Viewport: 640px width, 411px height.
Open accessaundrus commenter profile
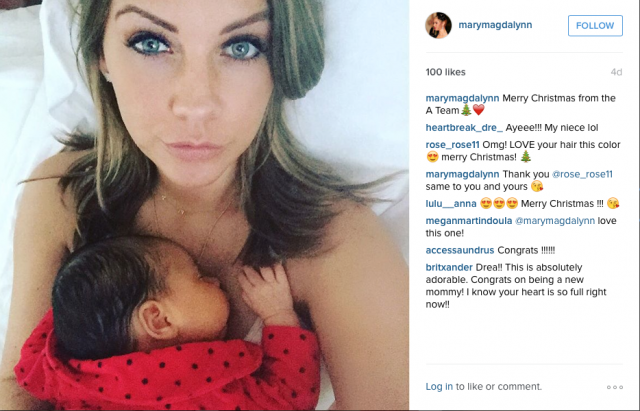point(460,250)
